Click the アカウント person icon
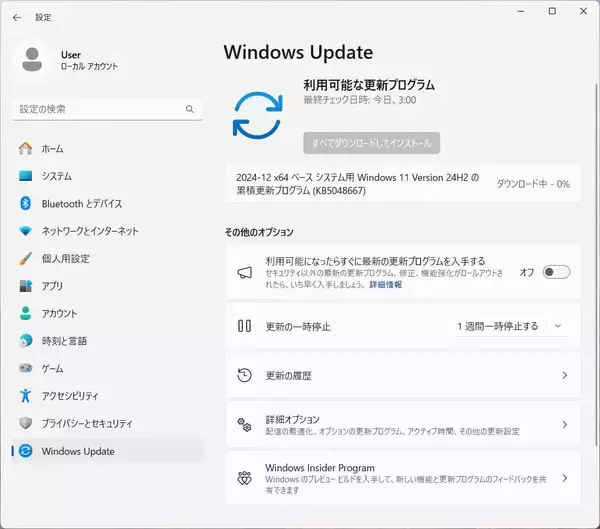Viewport: 600px width, 529px height. tap(26, 313)
